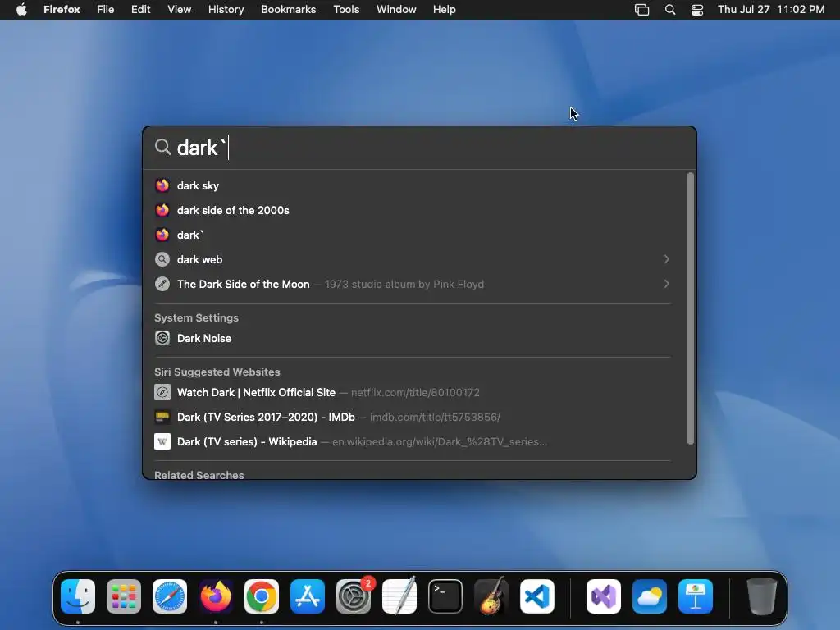Open the Weather app in Dock
840x630 pixels.
(650, 596)
